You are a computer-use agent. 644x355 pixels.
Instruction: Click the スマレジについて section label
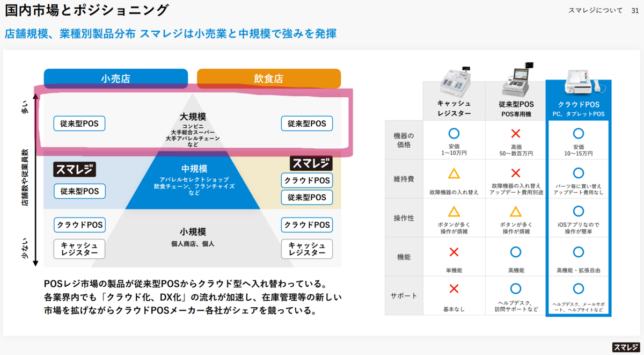point(596,11)
